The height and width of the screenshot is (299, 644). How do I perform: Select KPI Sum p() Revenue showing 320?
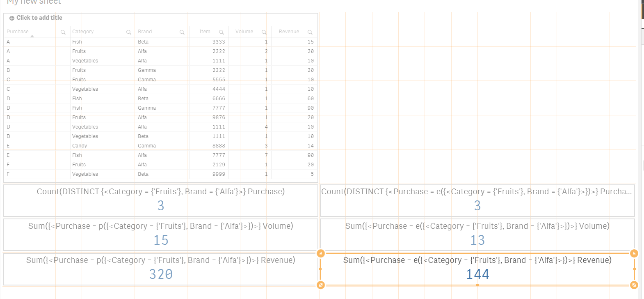click(x=161, y=269)
